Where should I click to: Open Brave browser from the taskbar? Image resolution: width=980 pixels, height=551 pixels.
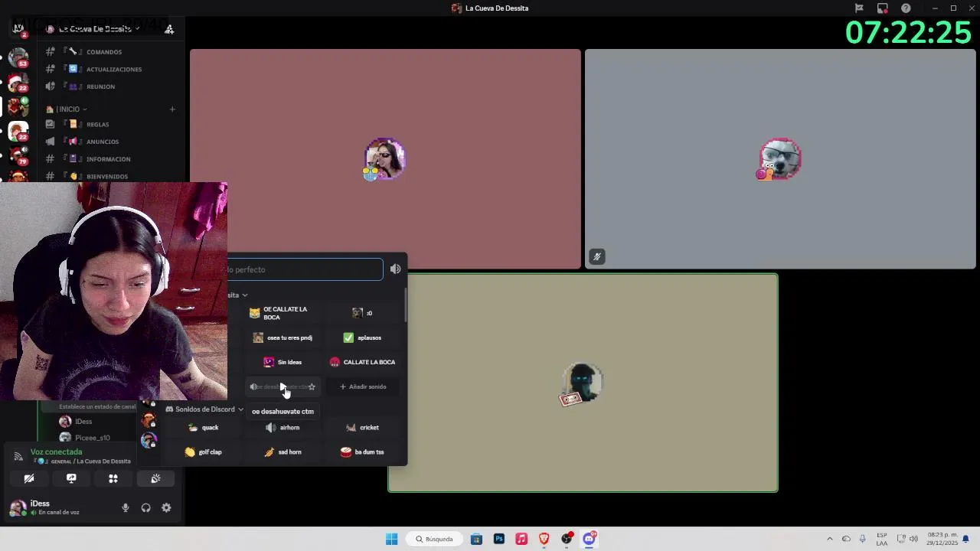click(544, 539)
